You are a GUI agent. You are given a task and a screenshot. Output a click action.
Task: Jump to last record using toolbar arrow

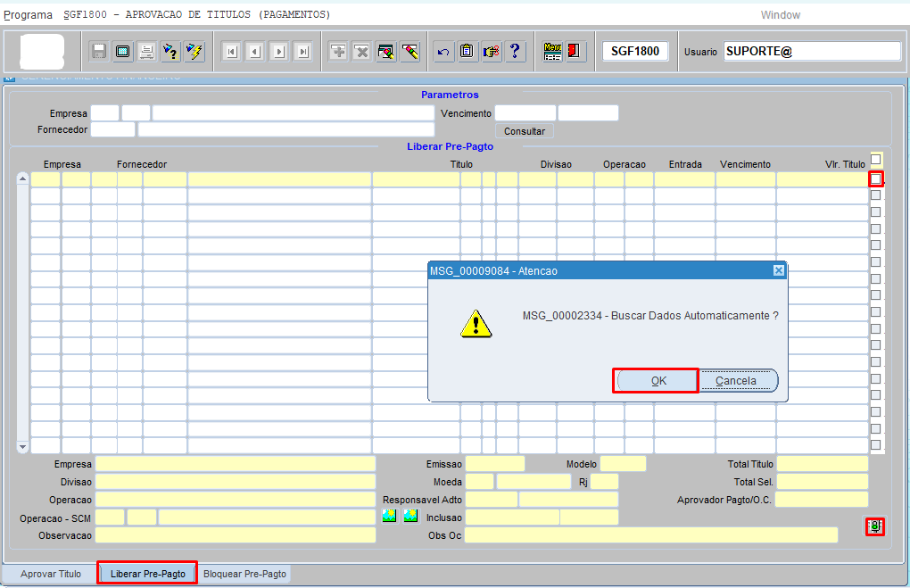pyautogui.click(x=303, y=52)
